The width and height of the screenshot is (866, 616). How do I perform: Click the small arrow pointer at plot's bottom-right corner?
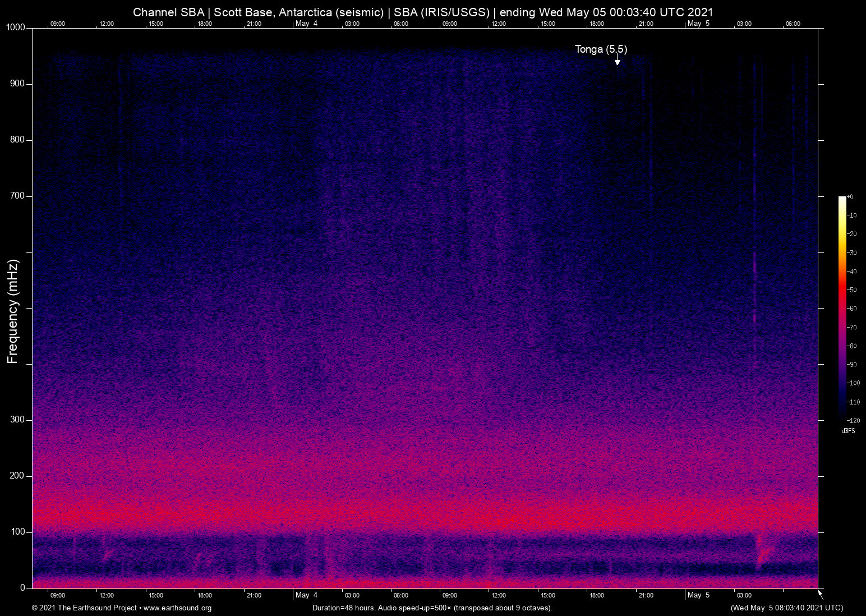point(821,594)
